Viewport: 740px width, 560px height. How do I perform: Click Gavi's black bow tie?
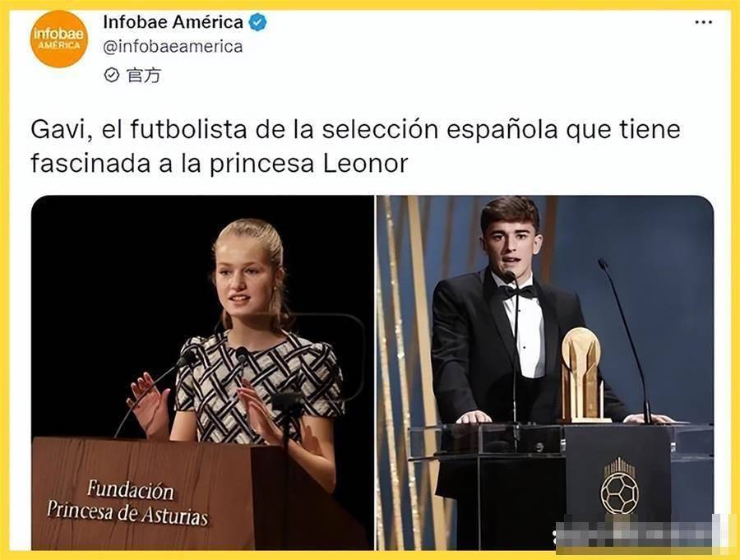click(x=518, y=291)
